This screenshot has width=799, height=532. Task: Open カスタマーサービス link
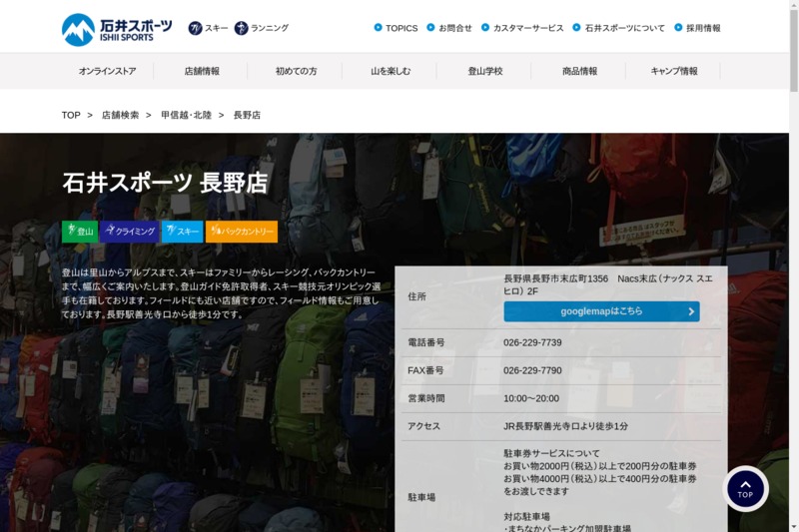(528, 28)
